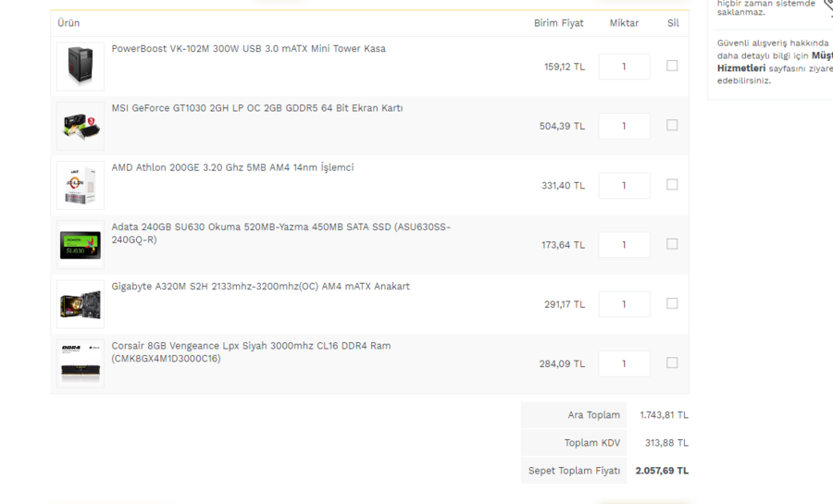Click the Ürün column header

pos(68,23)
